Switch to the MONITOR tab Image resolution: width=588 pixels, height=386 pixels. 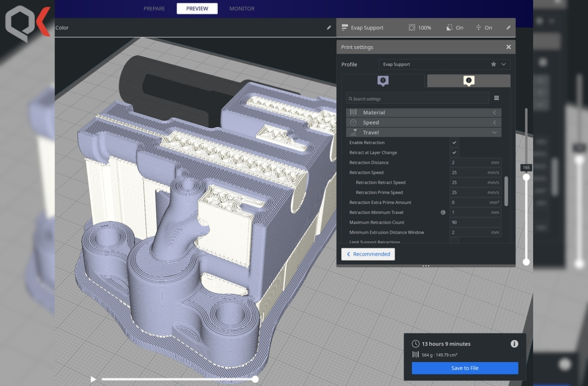click(242, 9)
